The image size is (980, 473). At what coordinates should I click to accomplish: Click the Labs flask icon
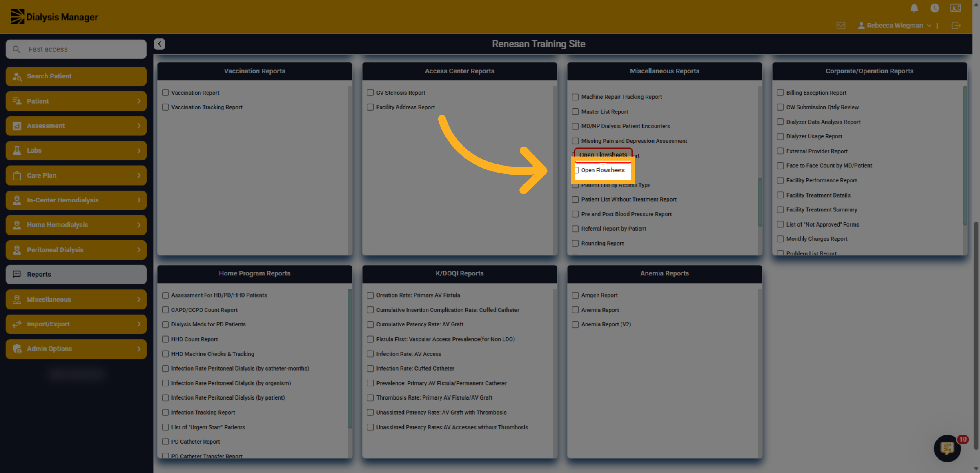(x=17, y=151)
